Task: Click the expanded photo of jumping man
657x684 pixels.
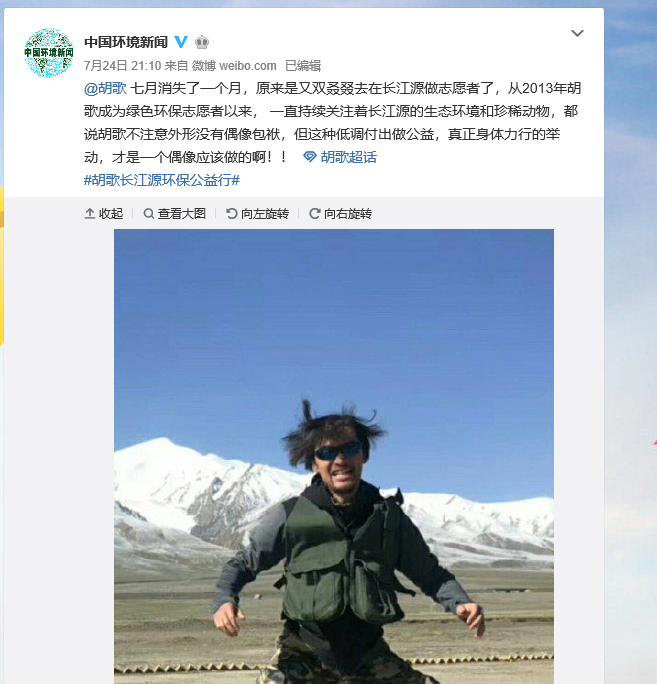Action: tap(334, 456)
